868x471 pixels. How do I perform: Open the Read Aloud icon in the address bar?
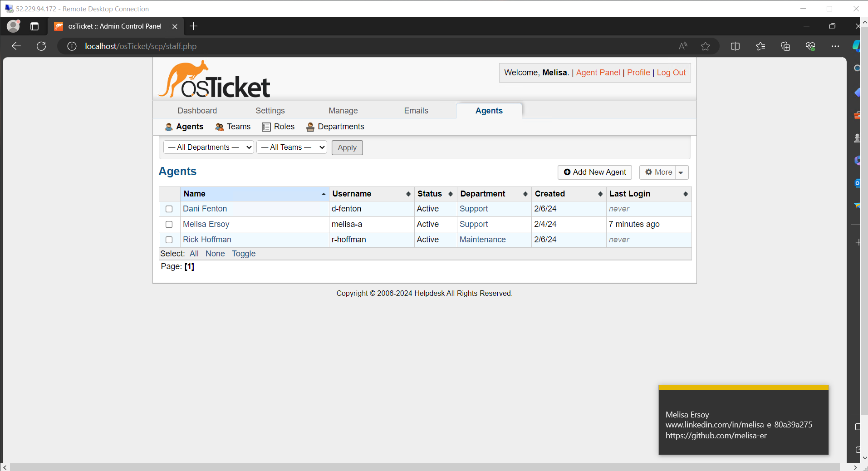[x=683, y=46]
